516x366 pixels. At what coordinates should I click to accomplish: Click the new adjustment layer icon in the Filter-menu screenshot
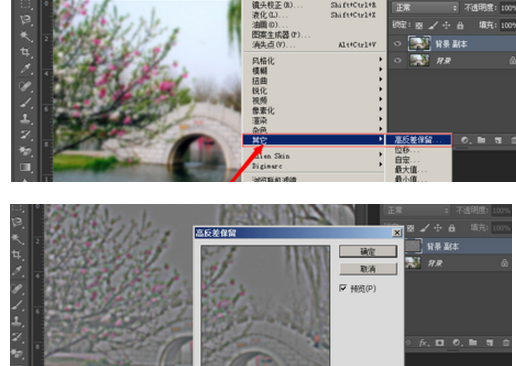coord(465,140)
